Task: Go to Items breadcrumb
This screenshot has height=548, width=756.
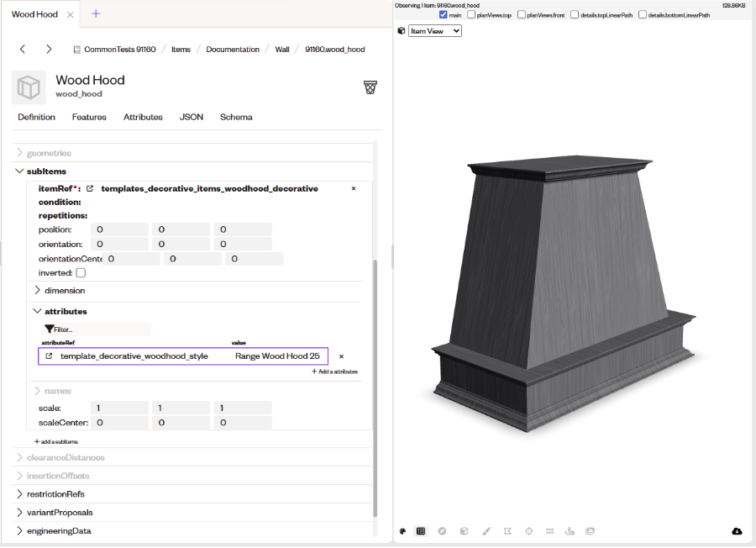Action: tap(181, 50)
